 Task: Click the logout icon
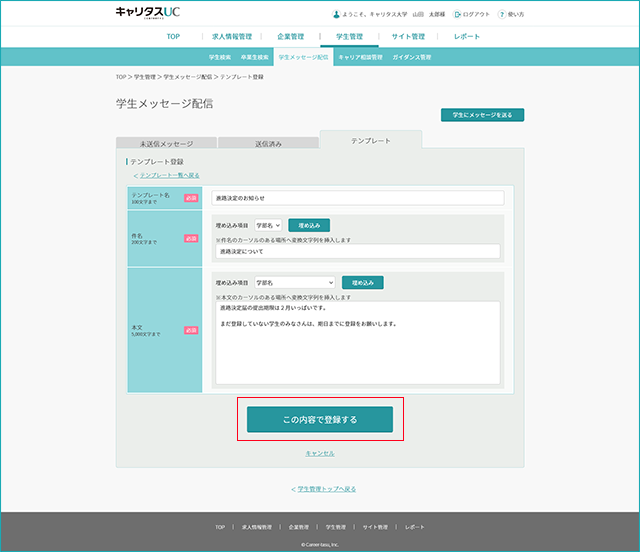click(x=457, y=14)
